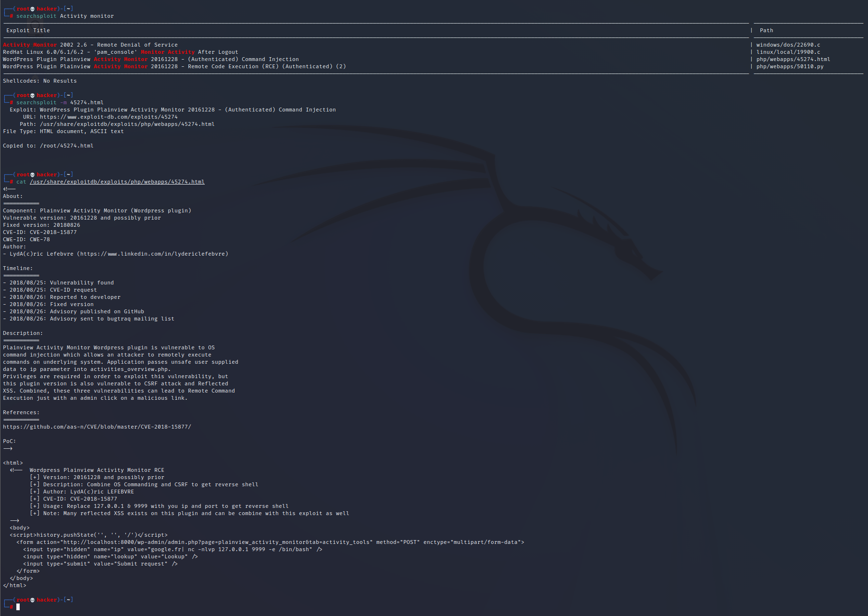The width and height of the screenshot is (868, 616).
Task: Open the GitHub CVE-2018-15877 reference link
Action: click(x=97, y=427)
